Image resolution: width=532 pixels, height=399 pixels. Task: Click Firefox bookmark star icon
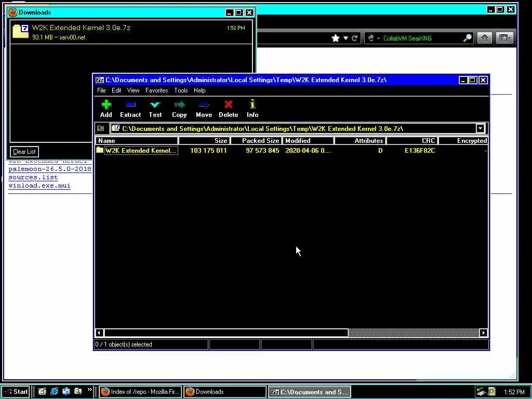point(336,38)
